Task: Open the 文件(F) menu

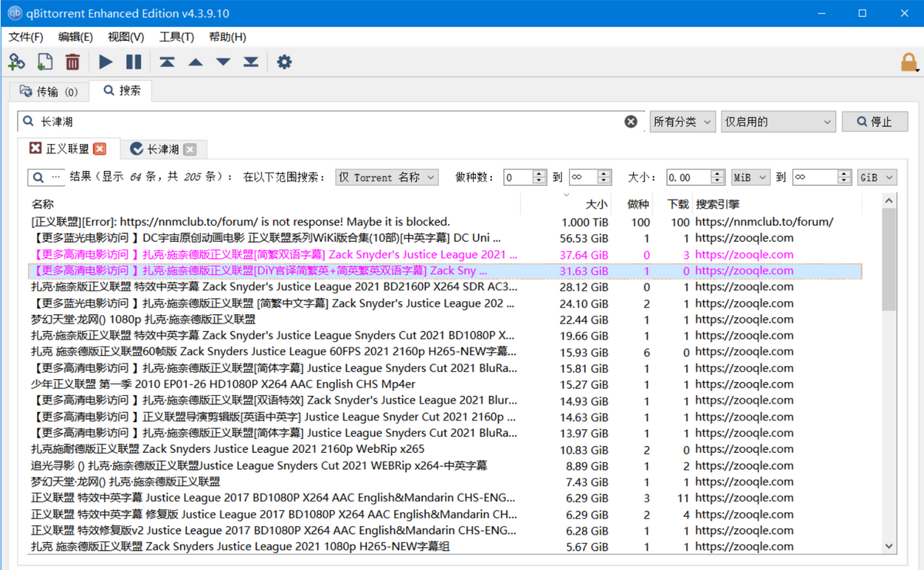Action: [x=26, y=37]
